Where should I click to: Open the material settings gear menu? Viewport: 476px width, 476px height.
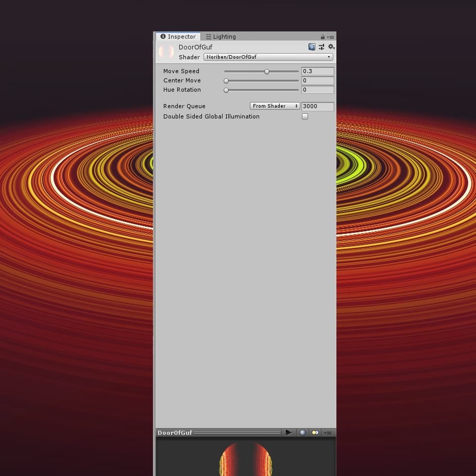(x=331, y=47)
